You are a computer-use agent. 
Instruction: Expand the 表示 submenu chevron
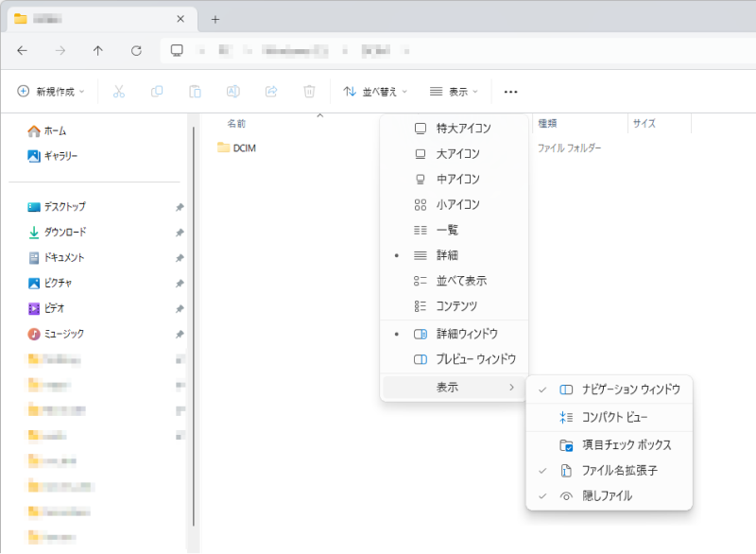coord(511,388)
